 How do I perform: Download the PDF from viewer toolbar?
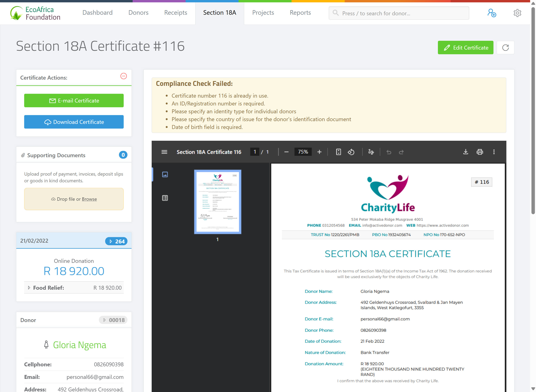point(465,152)
